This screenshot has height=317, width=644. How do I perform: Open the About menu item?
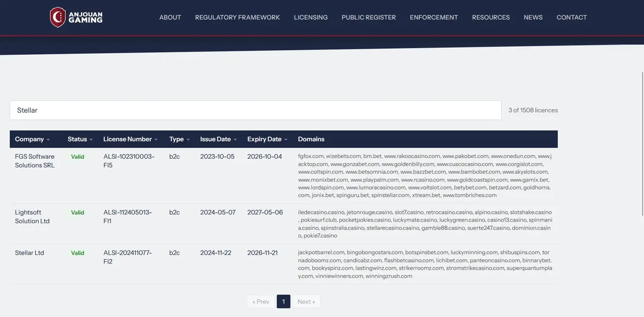click(170, 17)
